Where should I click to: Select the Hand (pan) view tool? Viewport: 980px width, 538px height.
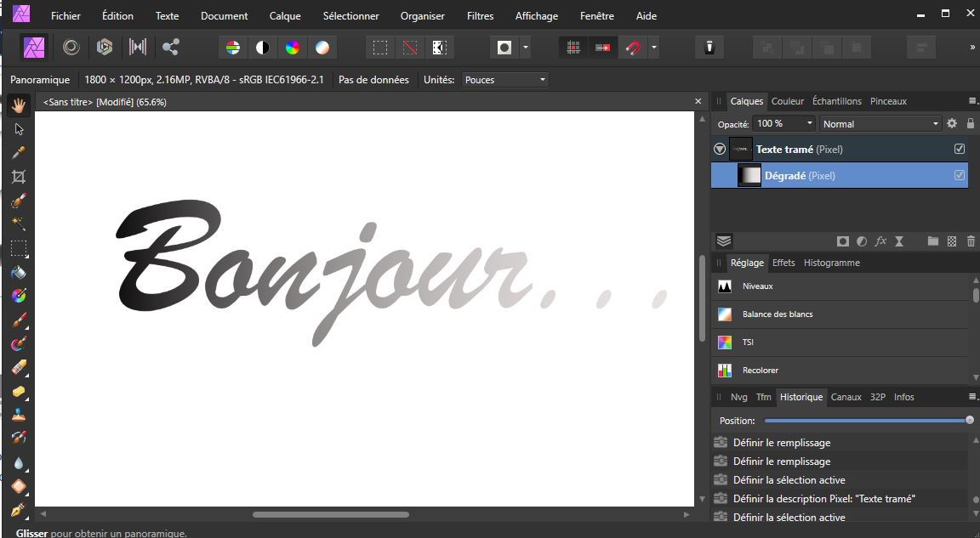pyautogui.click(x=19, y=105)
